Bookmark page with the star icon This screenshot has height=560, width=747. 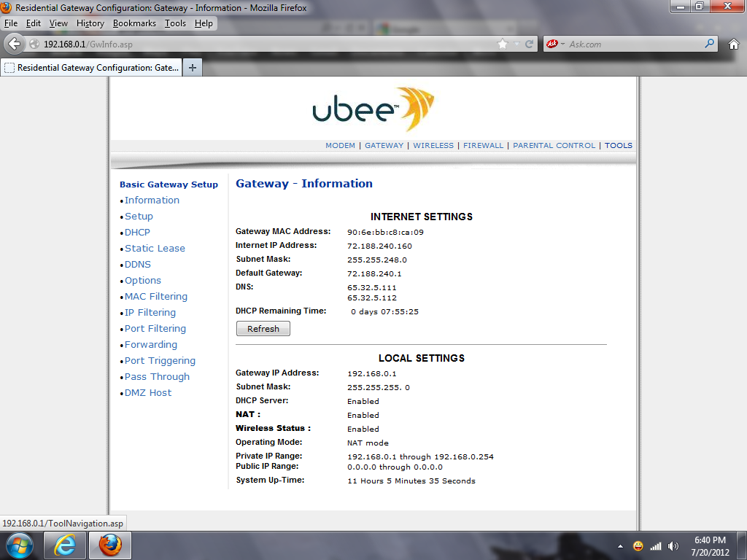(x=502, y=44)
